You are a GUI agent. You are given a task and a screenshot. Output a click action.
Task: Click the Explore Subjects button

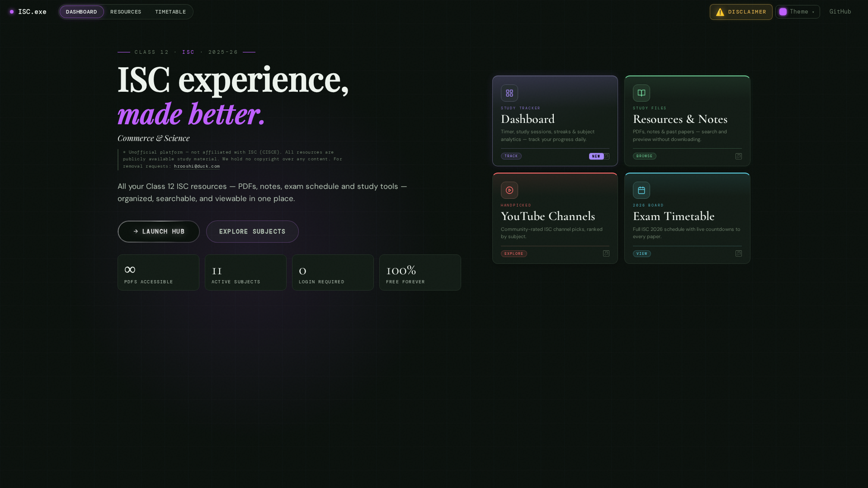pyautogui.click(x=252, y=231)
